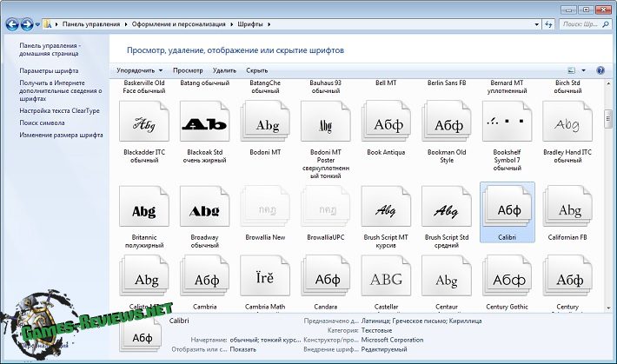Click the Текстовые category value
617x364 pixels.
[x=376, y=330]
